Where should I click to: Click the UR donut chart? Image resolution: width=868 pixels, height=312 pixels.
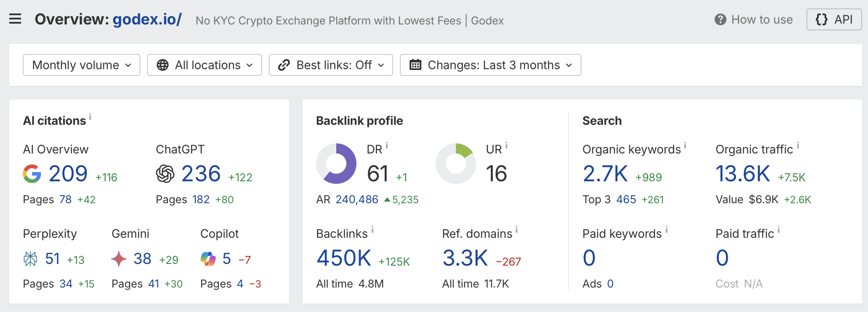point(456,164)
